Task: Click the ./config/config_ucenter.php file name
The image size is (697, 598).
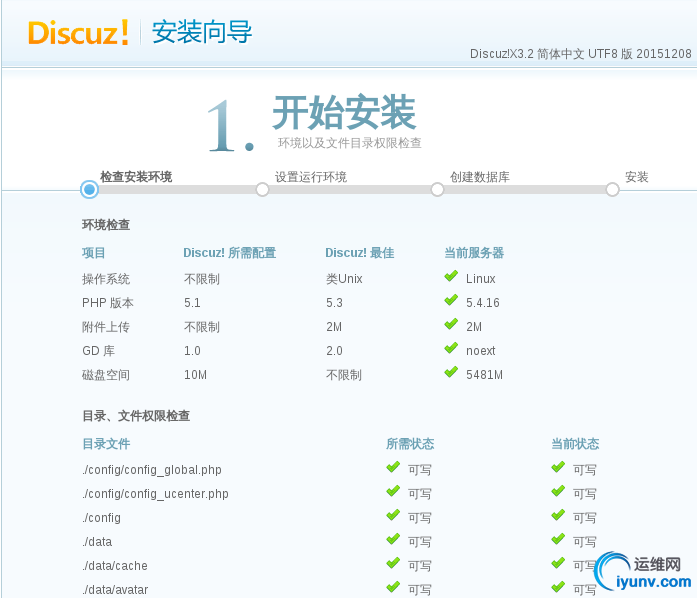Action: pyautogui.click(x=155, y=494)
